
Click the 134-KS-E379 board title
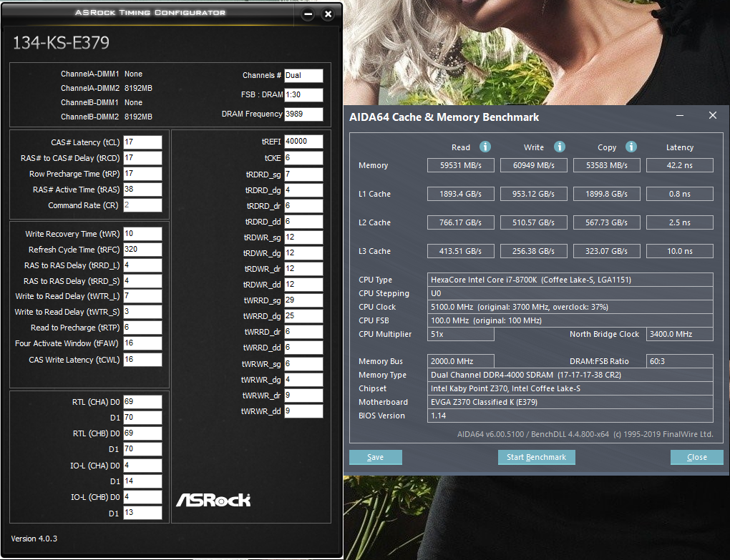61,43
